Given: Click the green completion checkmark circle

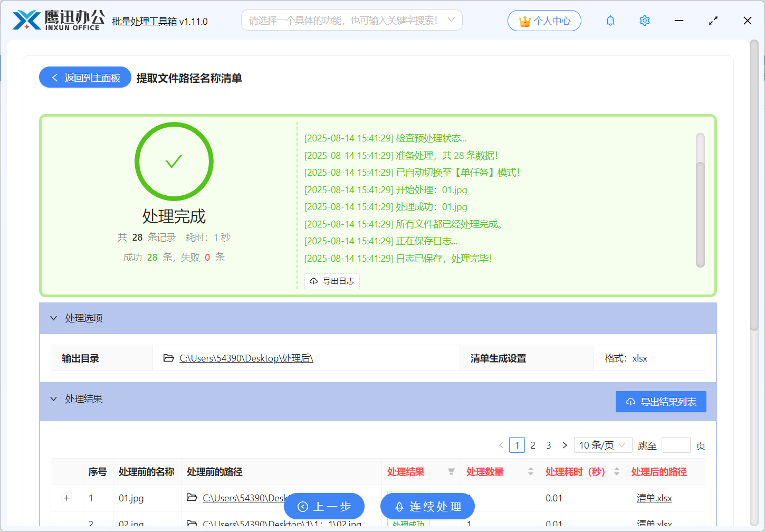Looking at the screenshot, I should pyautogui.click(x=174, y=161).
